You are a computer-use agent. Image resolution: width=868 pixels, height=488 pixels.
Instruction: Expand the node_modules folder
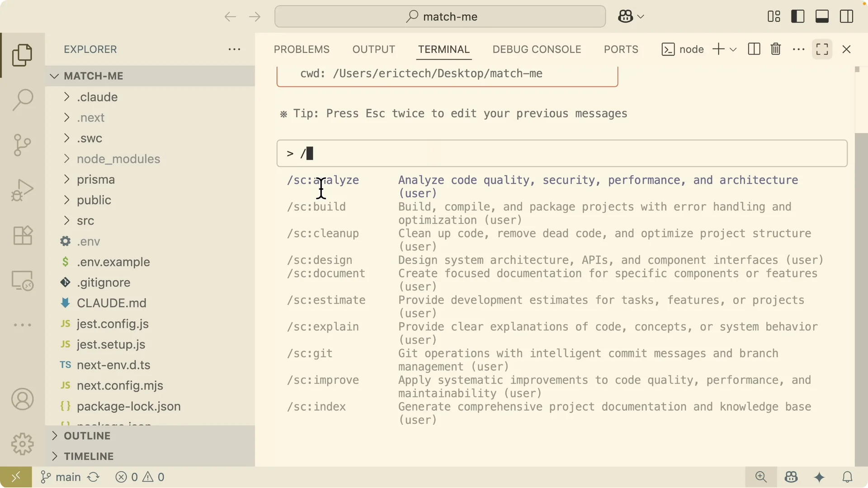point(150,159)
